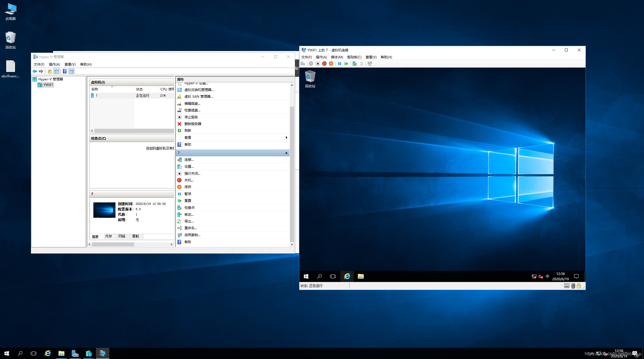Viewport: 644px width, 359px height.
Task: Expand the 查看 submenu arrow in actions pane
Action: click(x=286, y=138)
